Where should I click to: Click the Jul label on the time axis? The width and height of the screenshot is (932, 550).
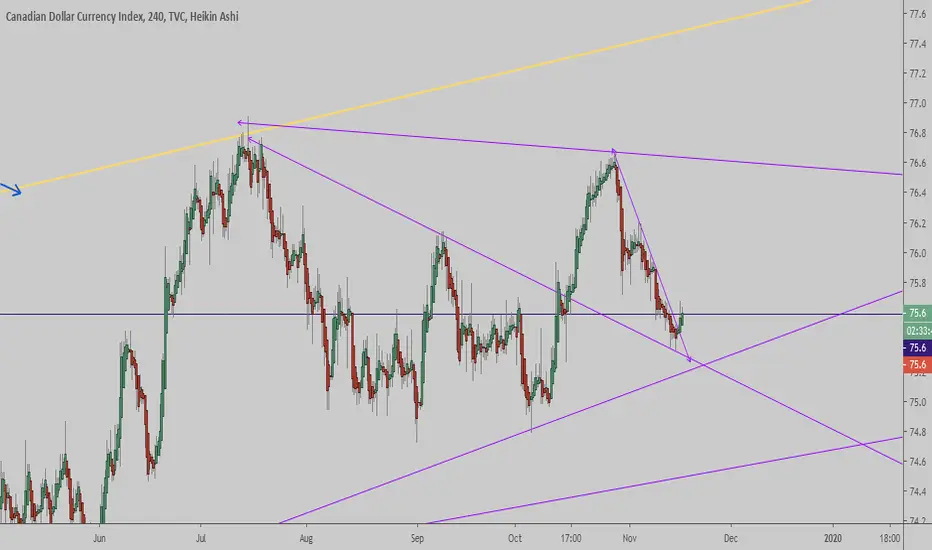pyautogui.click(x=201, y=538)
